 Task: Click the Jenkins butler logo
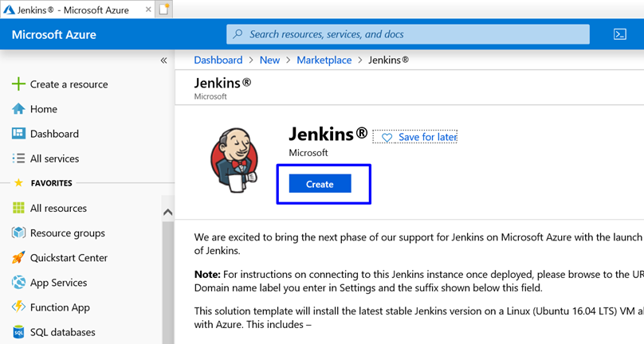pyautogui.click(x=234, y=160)
